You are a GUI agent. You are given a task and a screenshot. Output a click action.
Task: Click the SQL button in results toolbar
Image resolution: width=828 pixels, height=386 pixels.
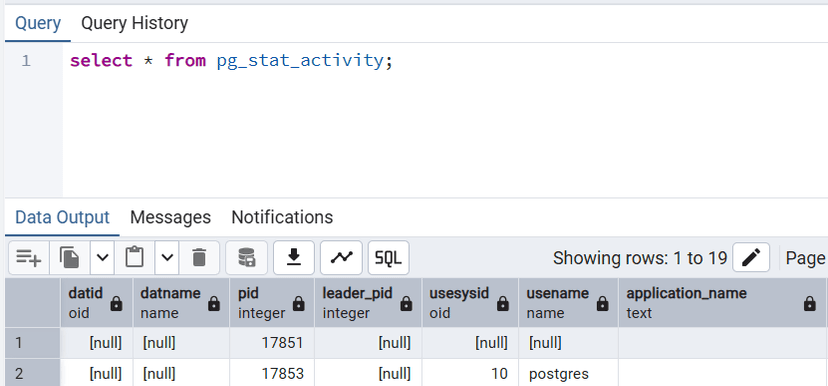coord(389,258)
